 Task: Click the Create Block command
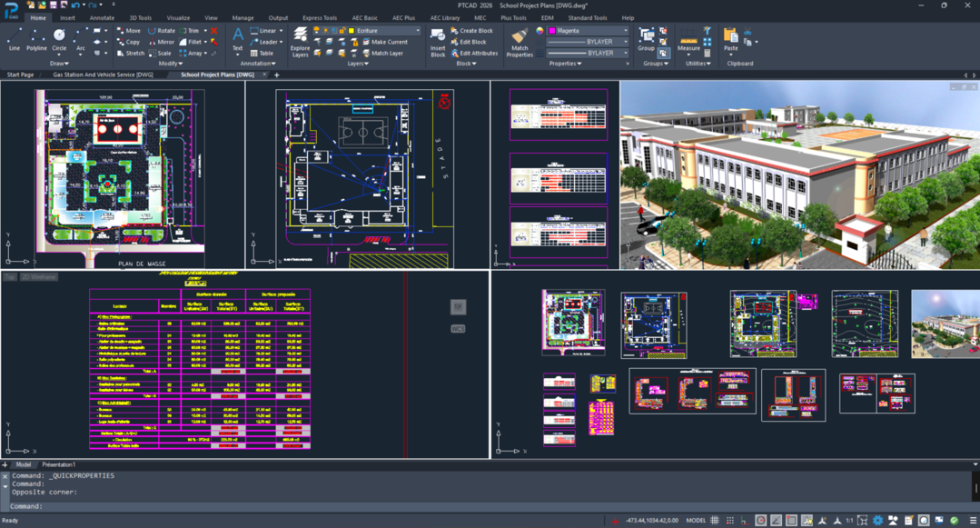(473, 30)
